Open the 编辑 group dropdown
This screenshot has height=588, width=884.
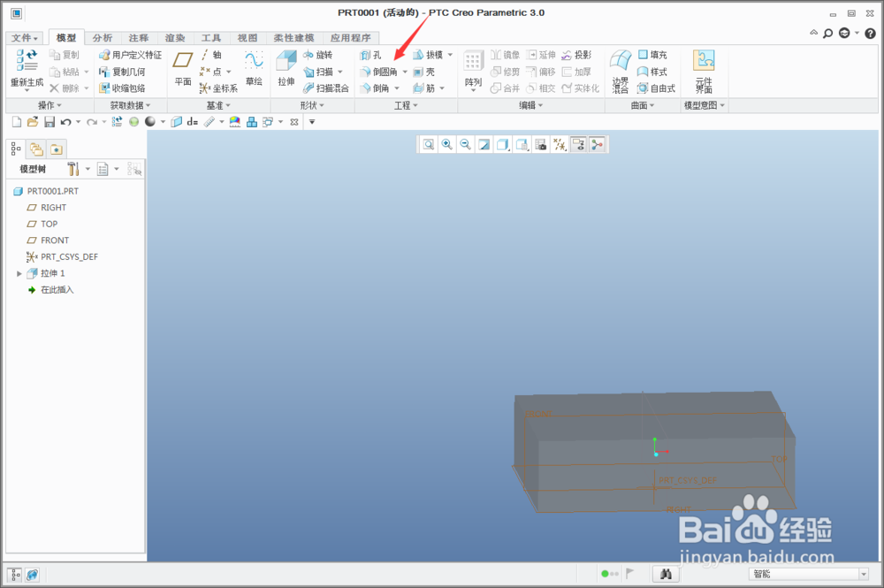coord(531,105)
